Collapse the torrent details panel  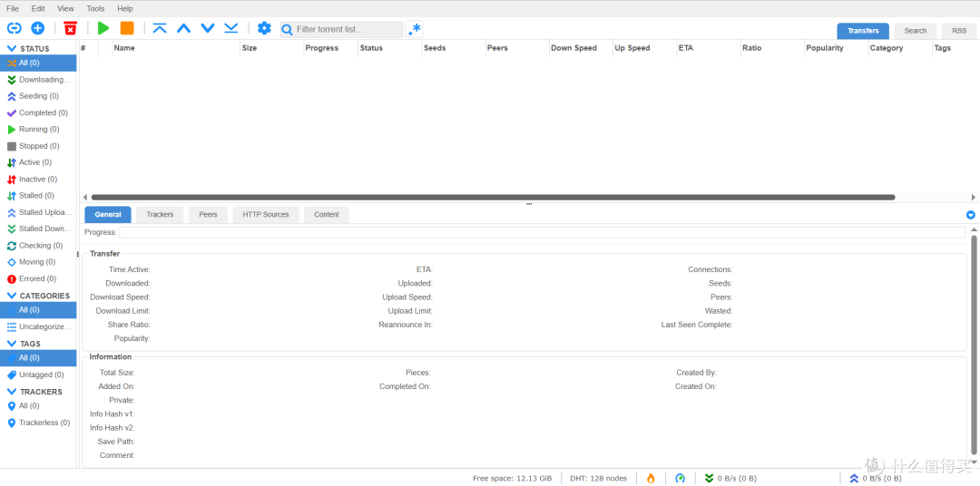970,215
